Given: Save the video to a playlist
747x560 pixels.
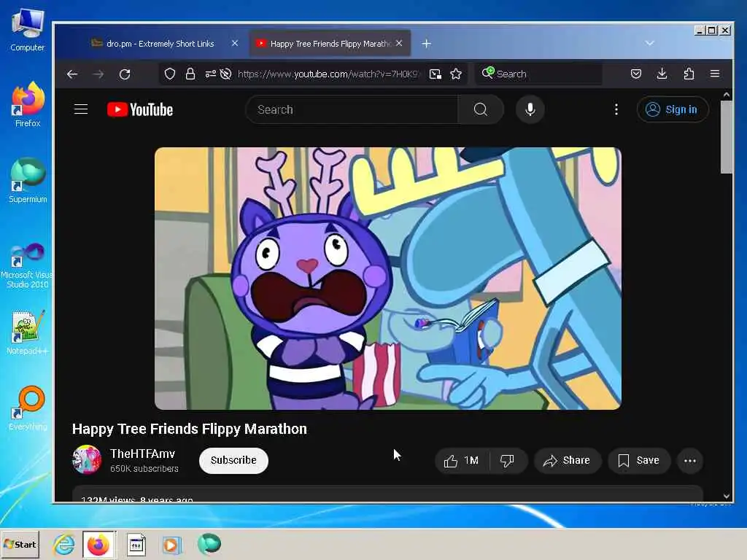Looking at the screenshot, I should pyautogui.click(x=639, y=461).
